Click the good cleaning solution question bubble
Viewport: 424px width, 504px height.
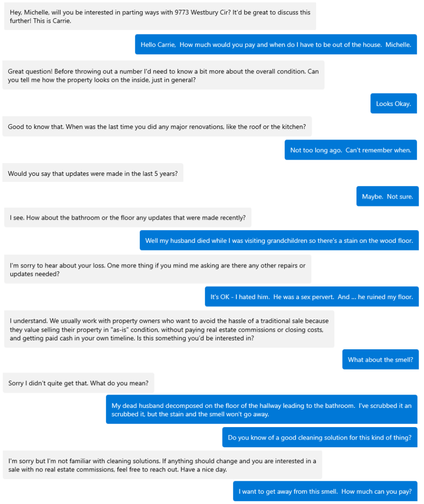pyautogui.click(x=319, y=437)
